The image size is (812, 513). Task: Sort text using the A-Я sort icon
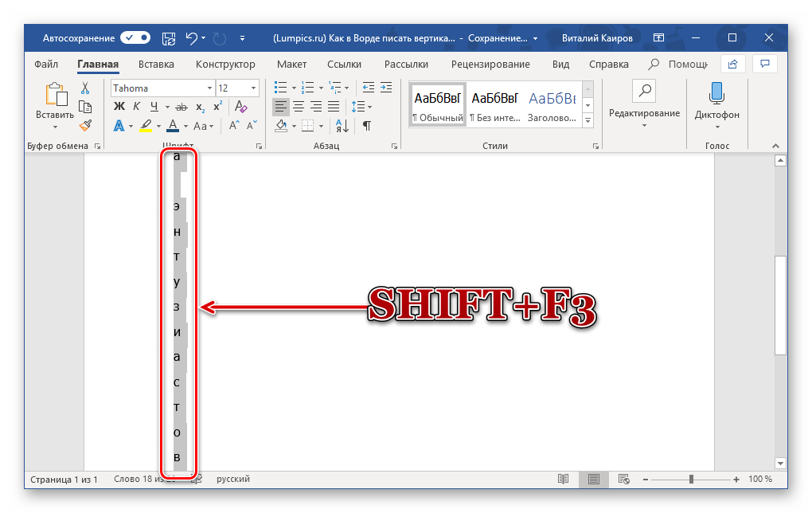342,125
